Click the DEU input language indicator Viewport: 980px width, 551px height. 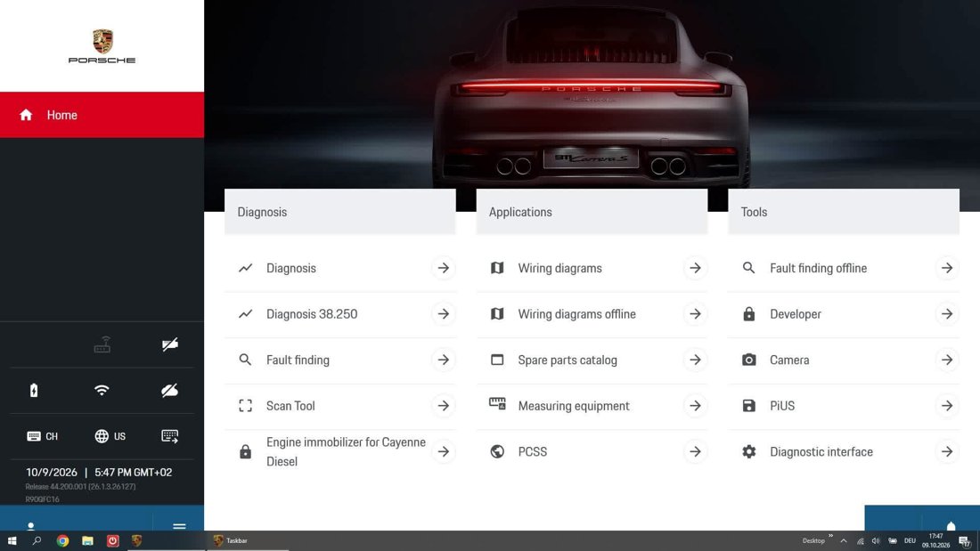910,541
